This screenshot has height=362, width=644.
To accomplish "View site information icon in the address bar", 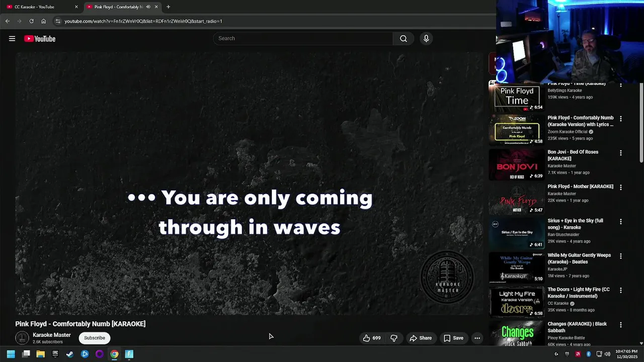I will click(x=58, y=21).
